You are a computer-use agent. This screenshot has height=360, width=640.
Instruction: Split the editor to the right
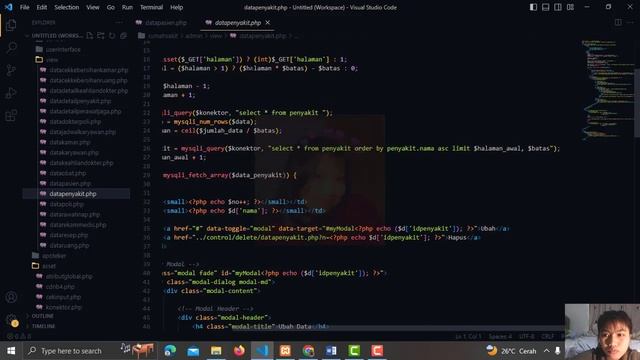(x=618, y=22)
